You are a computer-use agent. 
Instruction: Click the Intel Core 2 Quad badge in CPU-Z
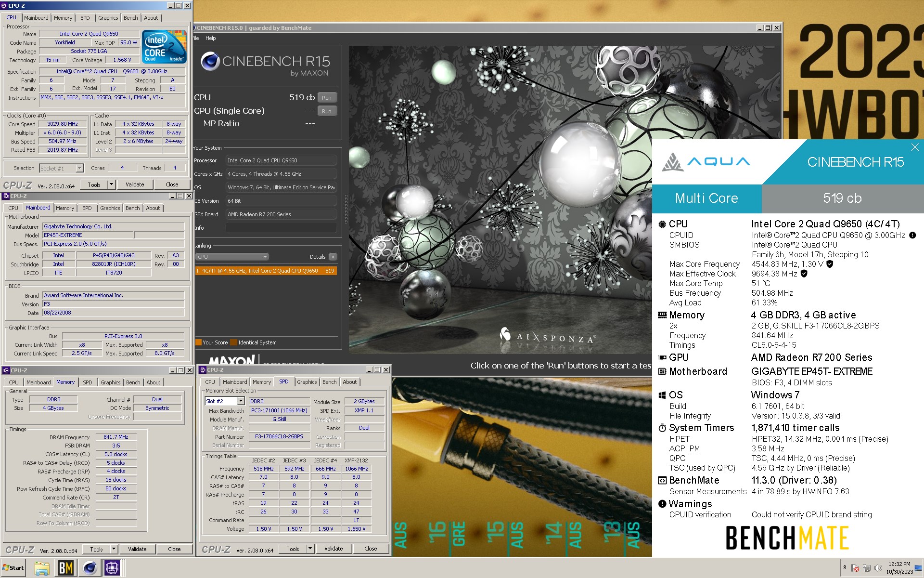point(165,47)
